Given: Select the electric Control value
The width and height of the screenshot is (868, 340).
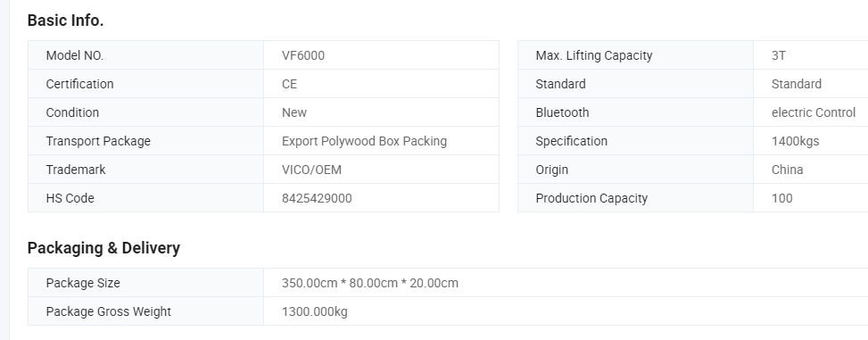Looking at the screenshot, I should coord(814,112).
